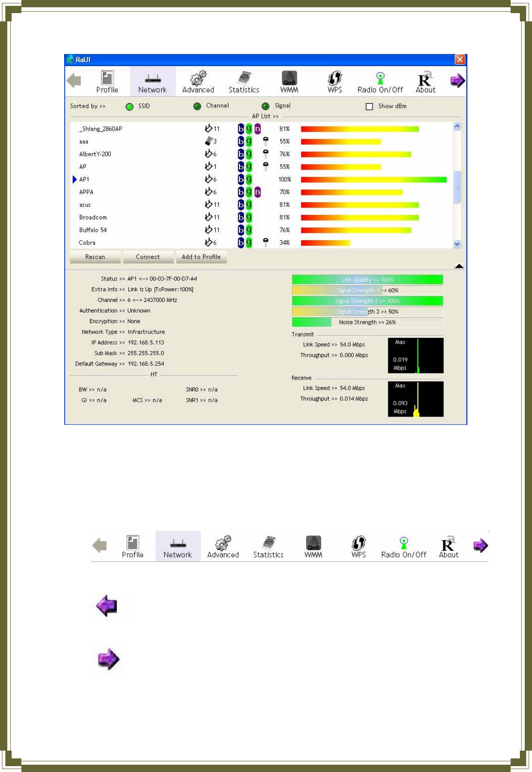Open Statistics page in RaUI toolbar

tap(244, 82)
